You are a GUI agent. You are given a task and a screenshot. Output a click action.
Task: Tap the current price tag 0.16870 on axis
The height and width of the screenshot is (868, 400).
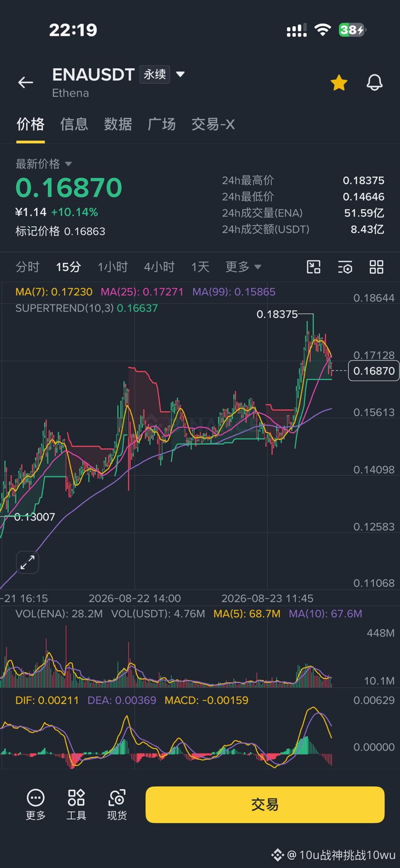[x=374, y=371]
